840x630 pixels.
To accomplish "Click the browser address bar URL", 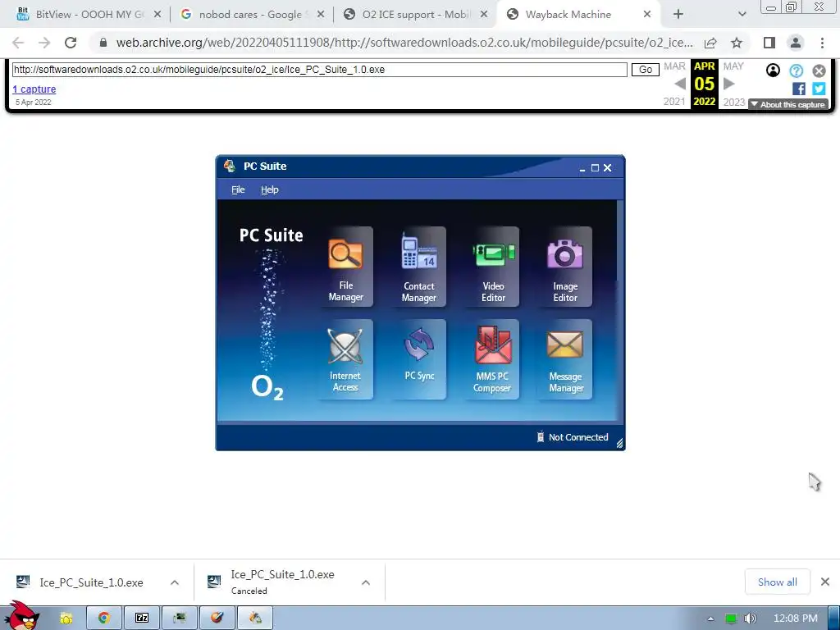I will point(404,43).
